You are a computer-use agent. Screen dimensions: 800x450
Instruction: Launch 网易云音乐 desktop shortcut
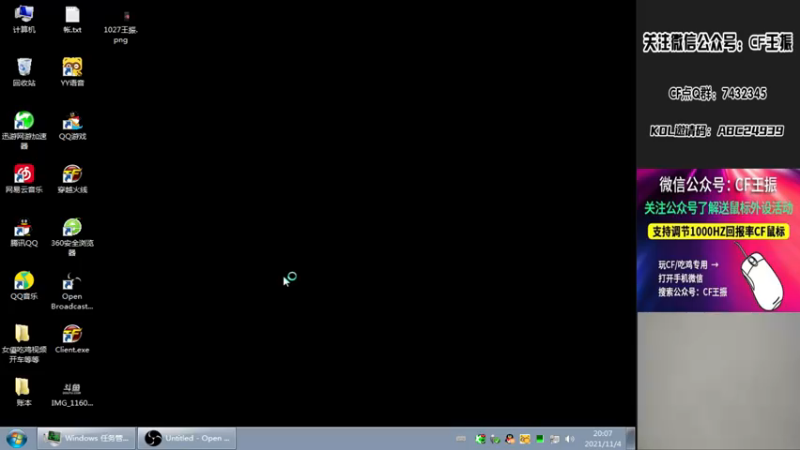(x=24, y=179)
